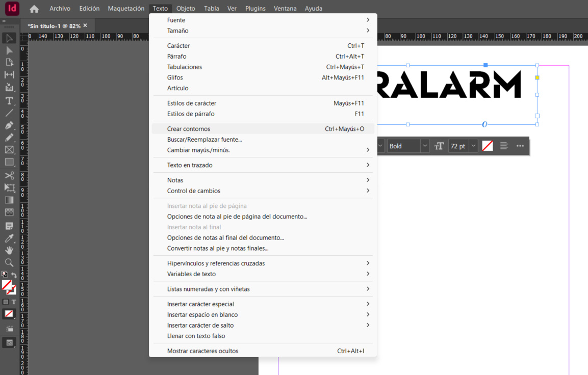Image resolution: width=588 pixels, height=375 pixels.
Task: Select the Pen tool
Action: [x=9, y=125]
